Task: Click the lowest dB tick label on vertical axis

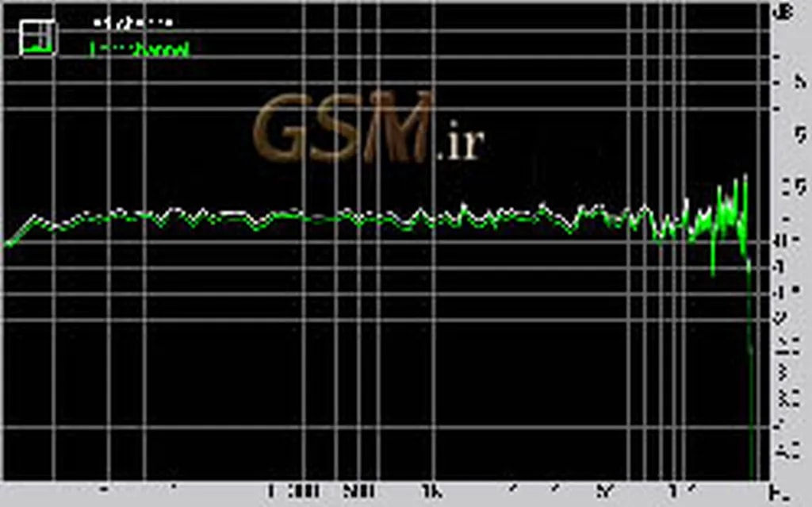Action: pyautogui.click(x=787, y=454)
